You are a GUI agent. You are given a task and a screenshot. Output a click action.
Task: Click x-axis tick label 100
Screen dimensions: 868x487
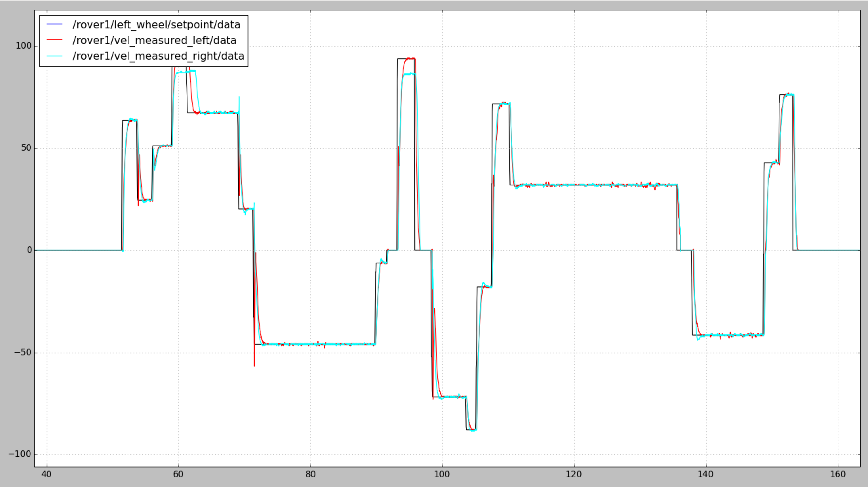[442, 474]
